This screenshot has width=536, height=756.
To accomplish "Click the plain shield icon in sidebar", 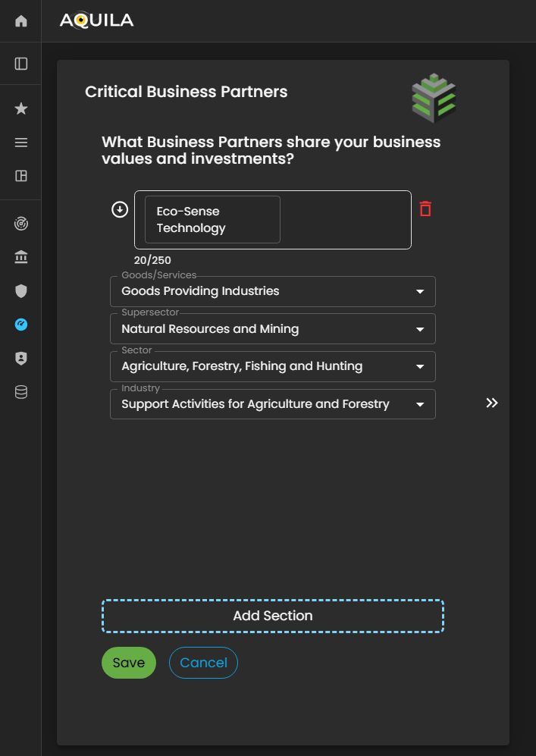I will (21, 290).
